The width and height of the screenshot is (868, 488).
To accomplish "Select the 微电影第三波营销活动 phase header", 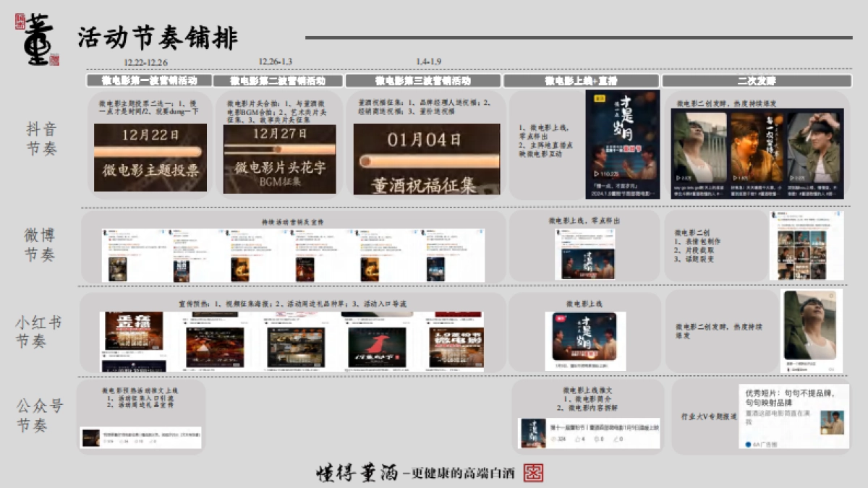I will [422, 80].
